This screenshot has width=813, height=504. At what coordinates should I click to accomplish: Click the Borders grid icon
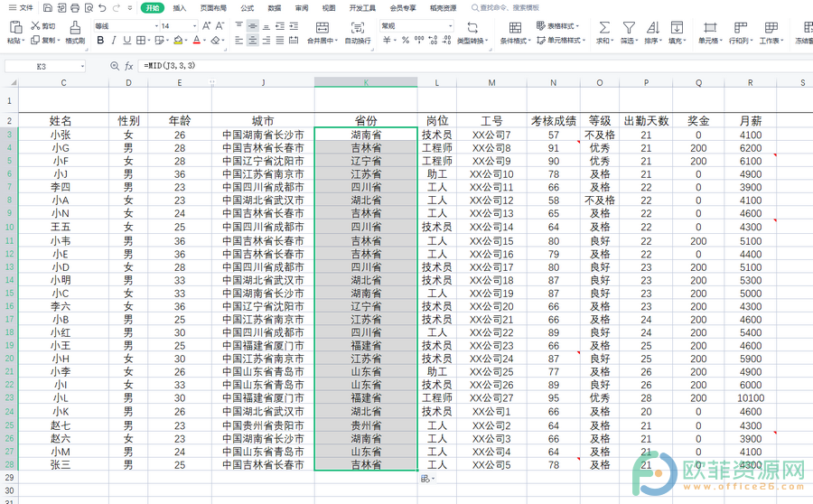point(141,40)
